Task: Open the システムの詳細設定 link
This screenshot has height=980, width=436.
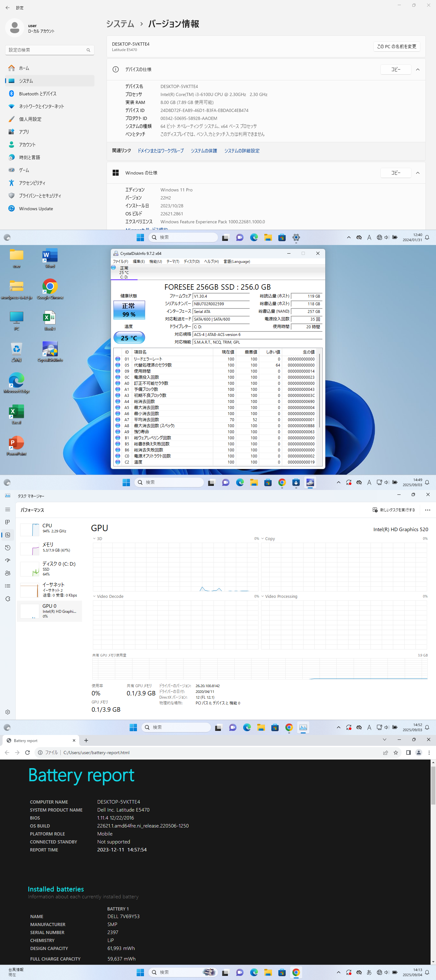Action: (x=242, y=151)
